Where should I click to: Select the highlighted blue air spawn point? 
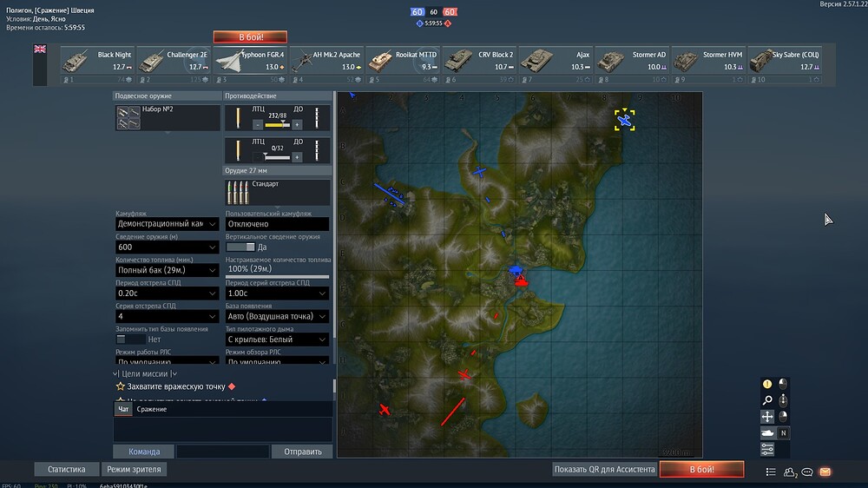click(x=624, y=120)
